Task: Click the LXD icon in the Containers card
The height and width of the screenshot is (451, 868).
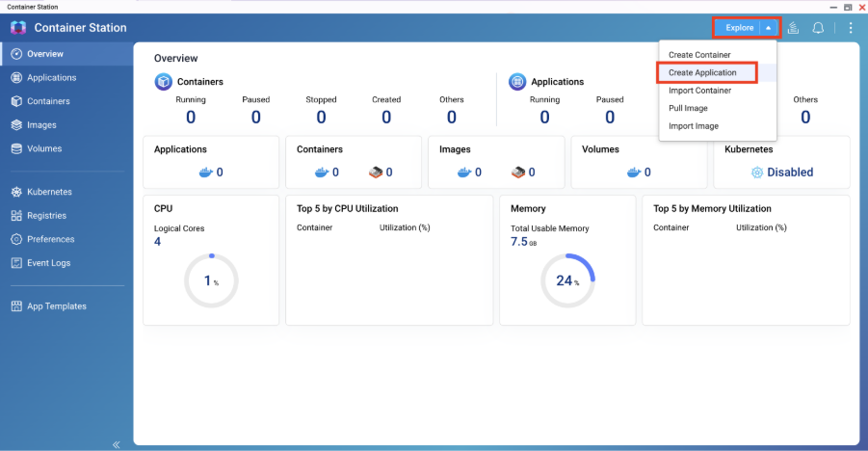Action: coord(376,172)
